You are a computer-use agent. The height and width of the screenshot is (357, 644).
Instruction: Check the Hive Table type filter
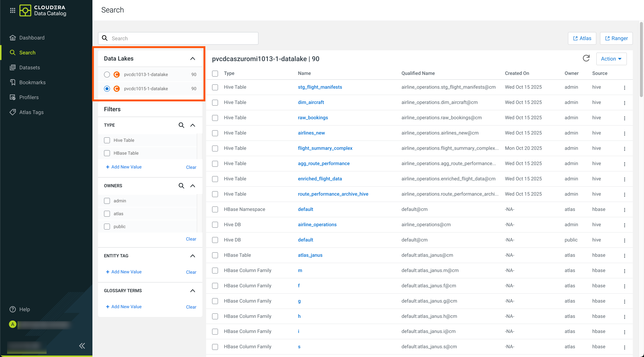(x=107, y=140)
